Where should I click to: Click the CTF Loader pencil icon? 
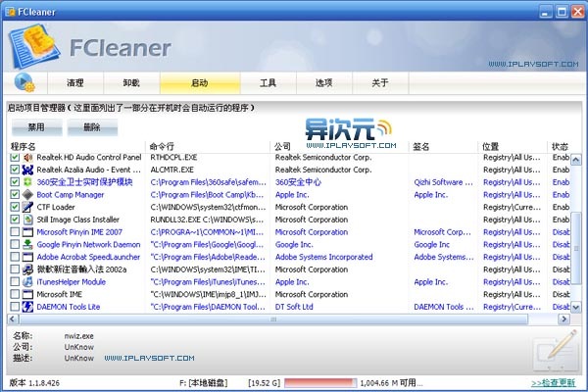[28, 207]
